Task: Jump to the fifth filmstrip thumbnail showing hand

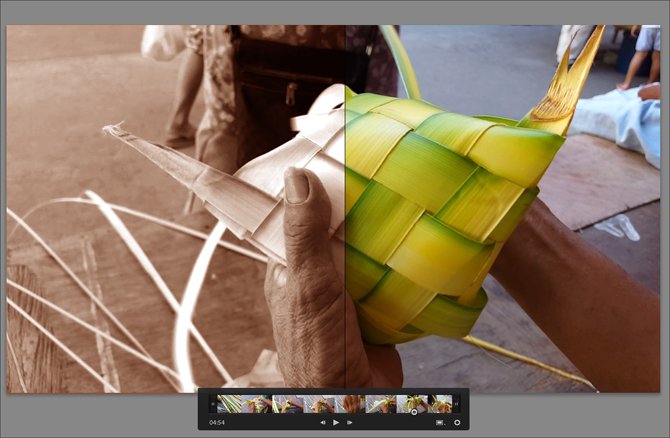Action: (351, 404)
